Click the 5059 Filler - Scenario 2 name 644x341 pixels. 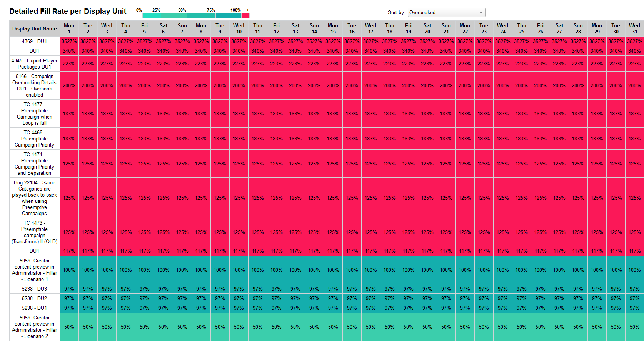point(35,327)
